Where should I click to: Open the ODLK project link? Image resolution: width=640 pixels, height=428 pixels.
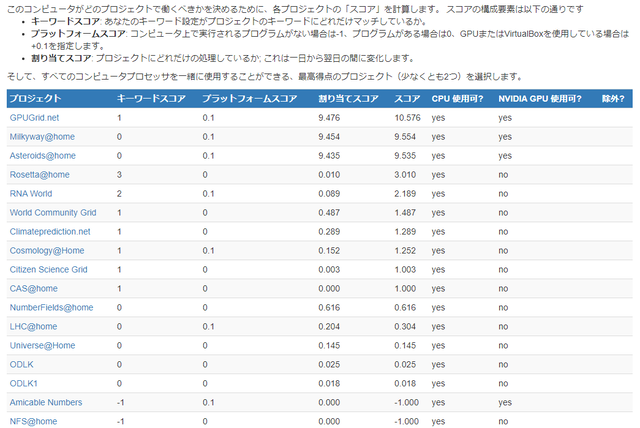(22, 364)
